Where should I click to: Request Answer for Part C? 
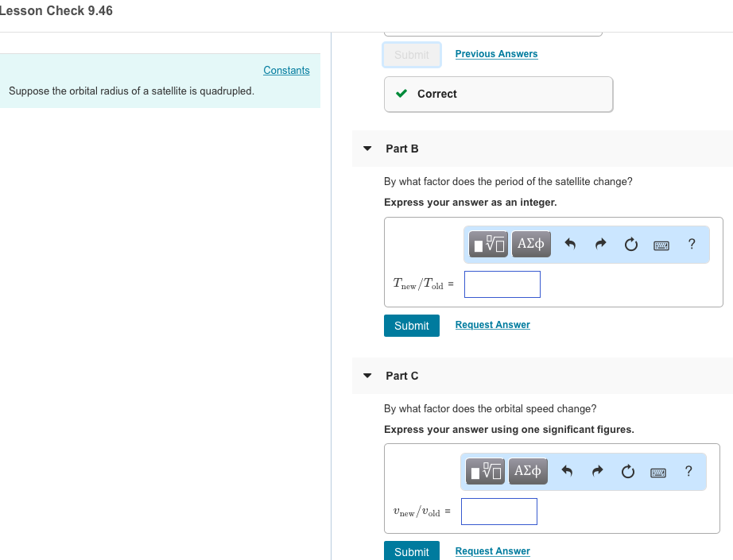[492, 550]
